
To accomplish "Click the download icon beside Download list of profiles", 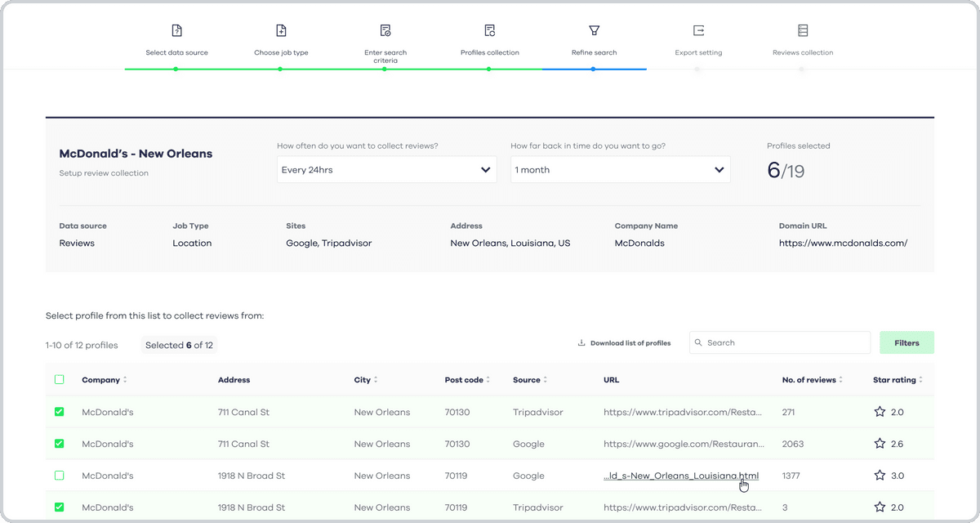I will click(x=581, y=342).
